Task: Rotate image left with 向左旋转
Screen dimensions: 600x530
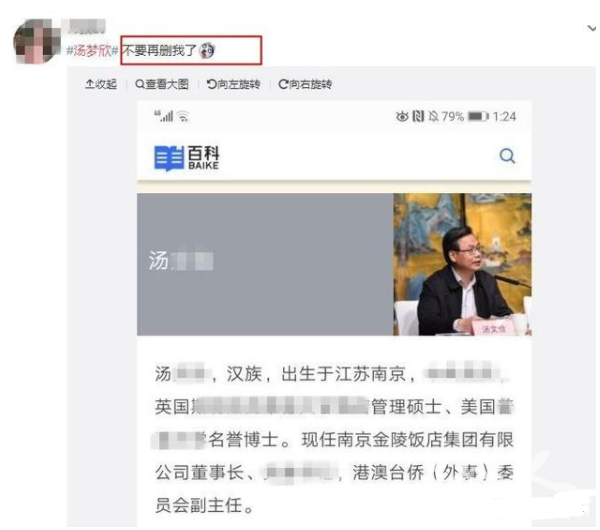Action: (233, 84)
